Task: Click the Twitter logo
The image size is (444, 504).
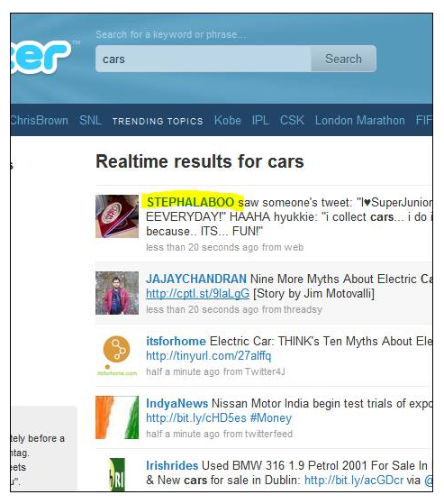Action: coord(41,57)
